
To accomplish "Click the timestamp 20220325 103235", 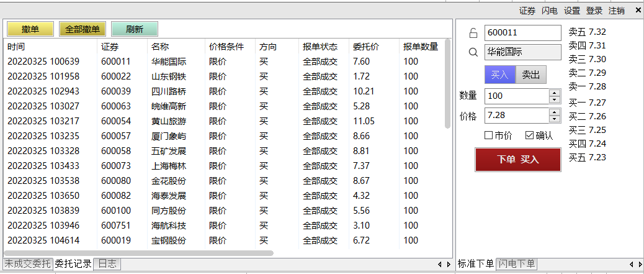I will 43,136.
